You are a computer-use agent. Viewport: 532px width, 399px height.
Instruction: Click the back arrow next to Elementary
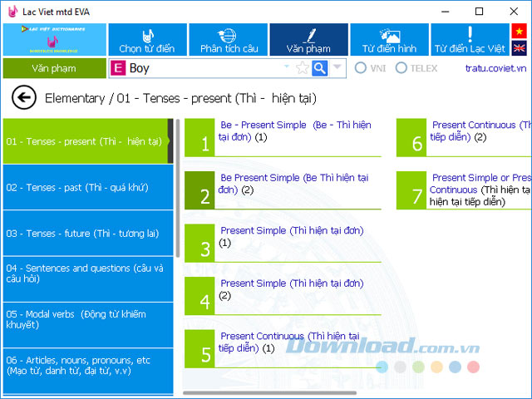coord(24,98)
